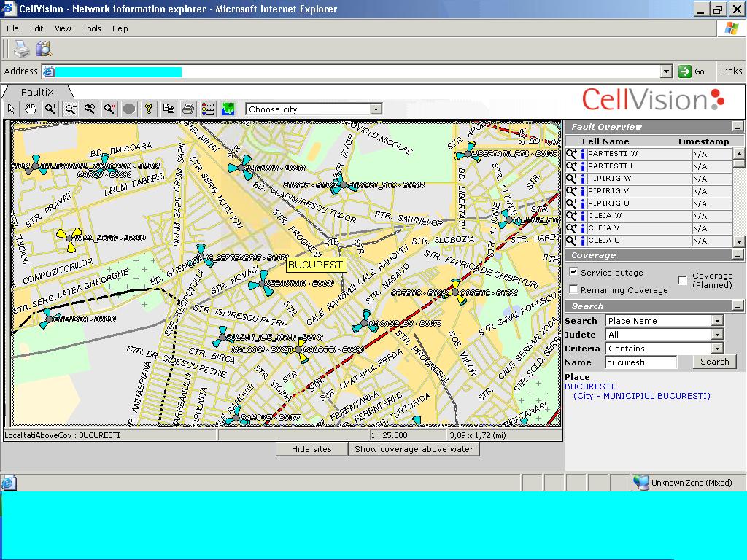Viewport: 747px width, 560px height.
Task: Select the pan hand tool
Action: pos(31,109)
